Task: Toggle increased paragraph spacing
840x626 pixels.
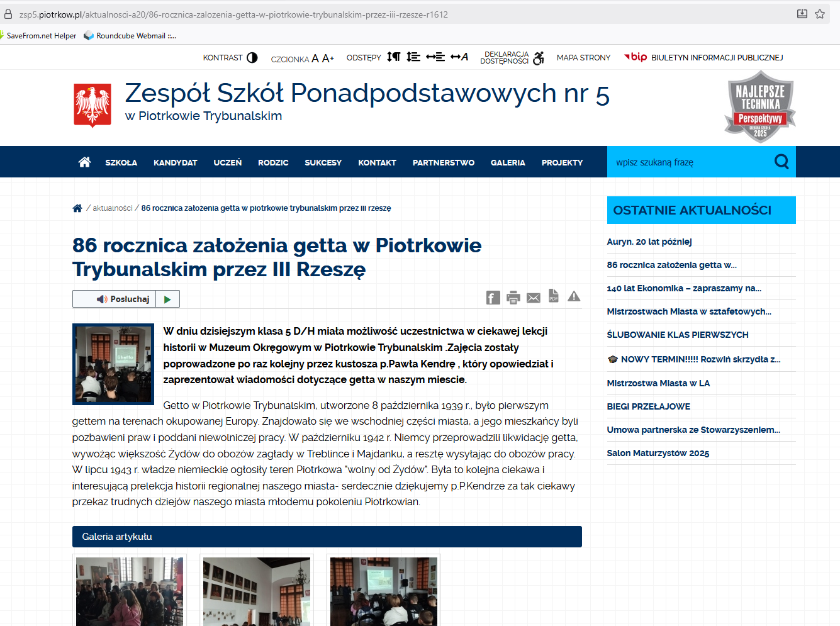Action: click(394, 57)
